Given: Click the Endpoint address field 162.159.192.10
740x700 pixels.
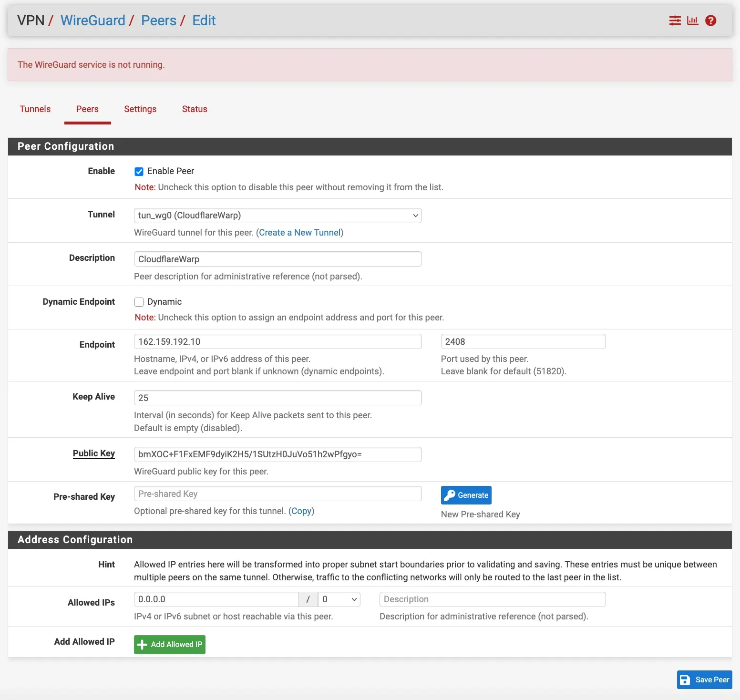Looking at the screenshot, I should pyautogui.click(x=278, y=341).
